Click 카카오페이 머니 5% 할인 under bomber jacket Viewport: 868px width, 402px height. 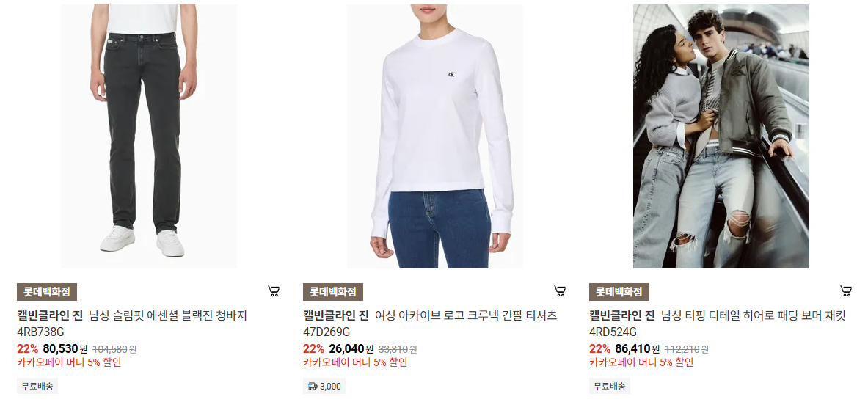(x=641, y=362)
